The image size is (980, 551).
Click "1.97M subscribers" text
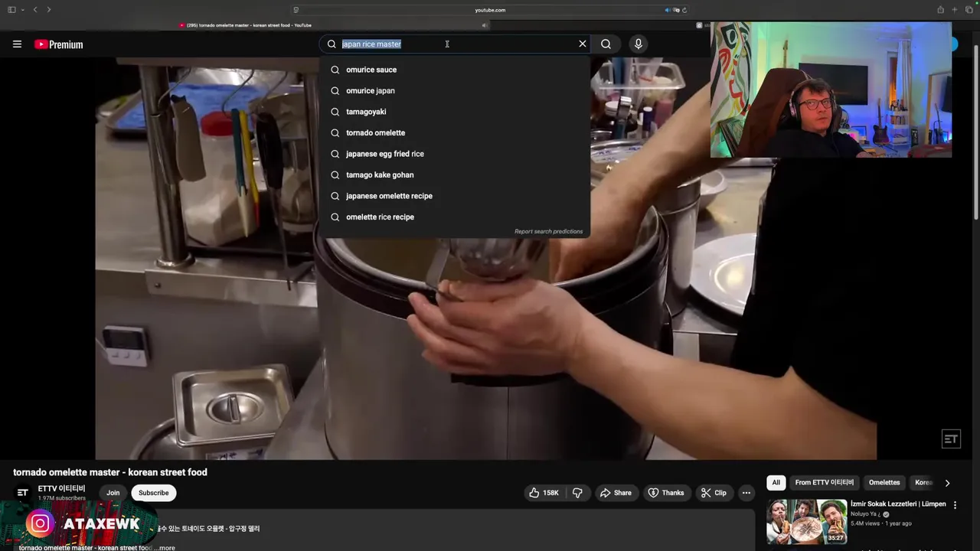click(62, 498)
